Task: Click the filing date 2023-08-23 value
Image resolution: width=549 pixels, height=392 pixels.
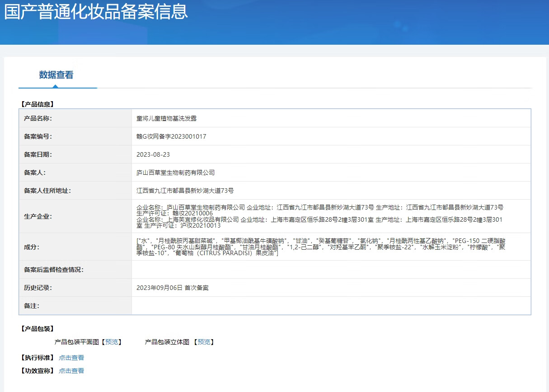Action: (153, 154)
